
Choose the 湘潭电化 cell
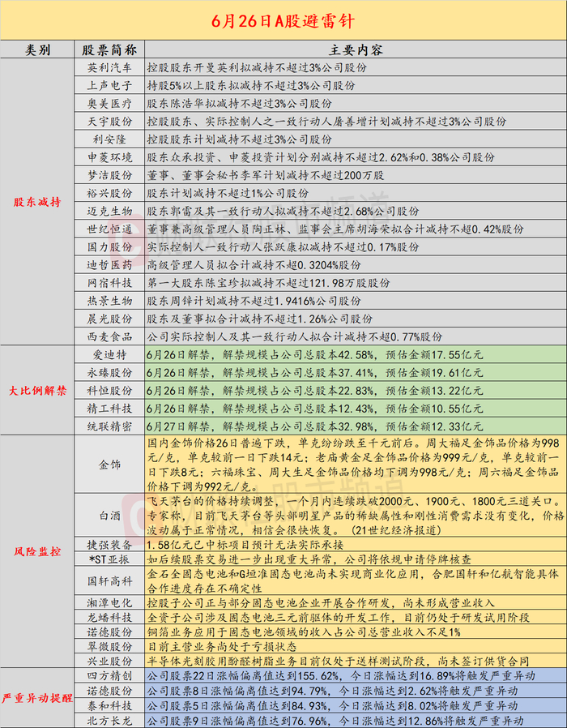(x=109, y=603)
